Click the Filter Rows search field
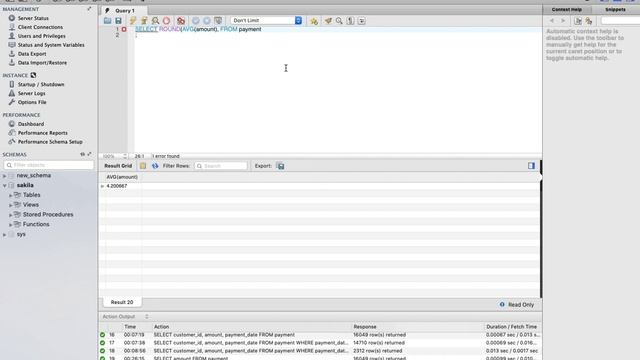This screenshot has height=360, width=640. [221, 166]
